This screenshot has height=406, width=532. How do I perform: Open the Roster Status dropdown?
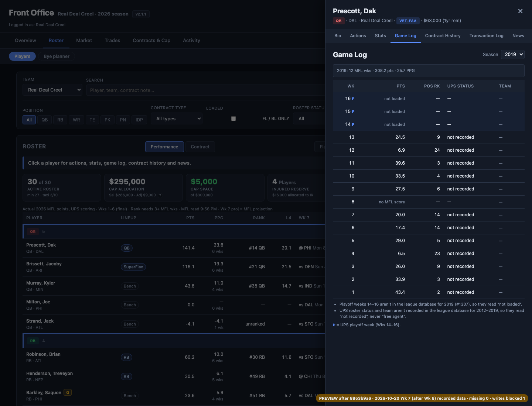coord(309,118)
